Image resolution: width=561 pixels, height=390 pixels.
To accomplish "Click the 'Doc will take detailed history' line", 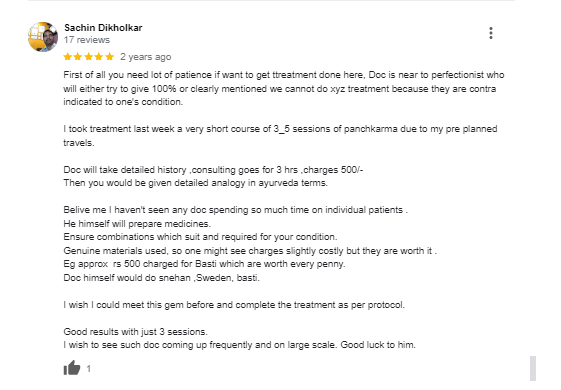I will point(213,170).
